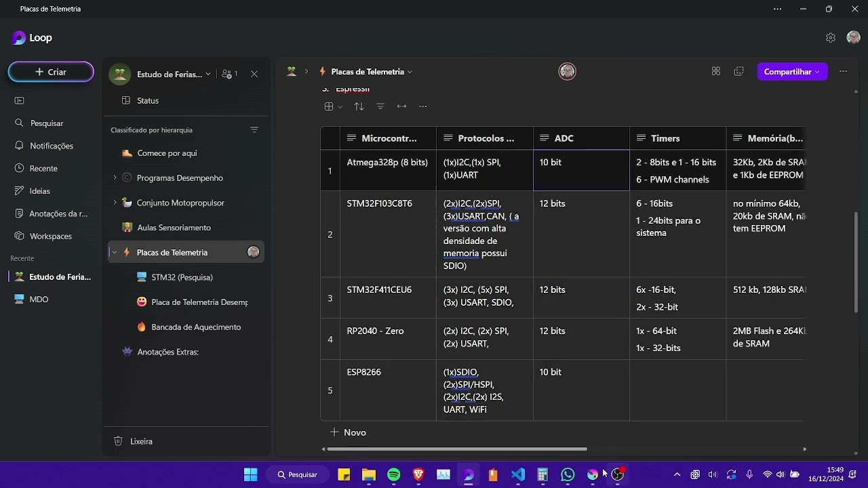Select STM32F103C8T6 cell
Screen dimensions: 868x488
pyautogui.click(x=388, y=234)
